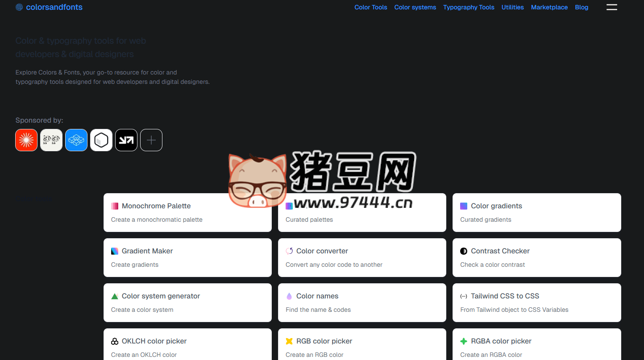Click the black diagonal-arrows sponsor icon
This screenshot has width=644, height=360.
point(126,140)
